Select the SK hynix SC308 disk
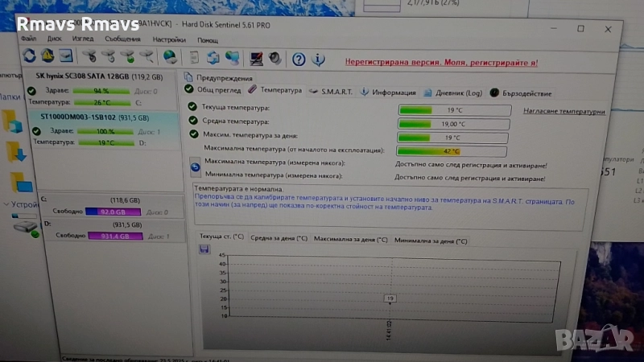Viewport: 644px width, 362px height. (x=100, y=77)
